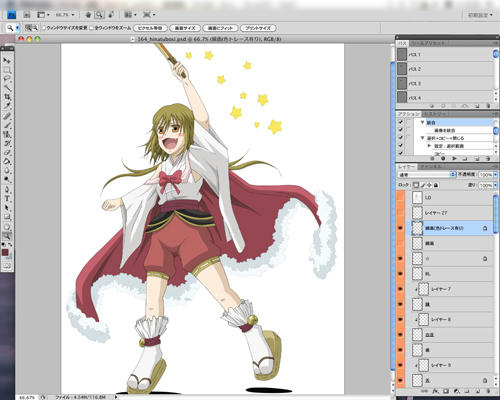Image resolution: width=500 pixels, height=400 pixels.
Task: Hide the レイヤー 7 layer using its eye icon
Action: tap(401, 289)
